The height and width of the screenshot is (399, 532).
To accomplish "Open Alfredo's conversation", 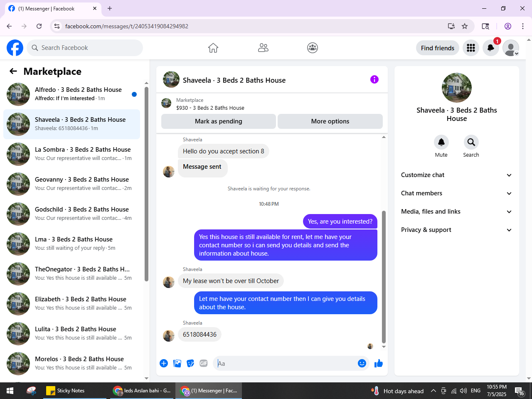I will pos(71,94).
